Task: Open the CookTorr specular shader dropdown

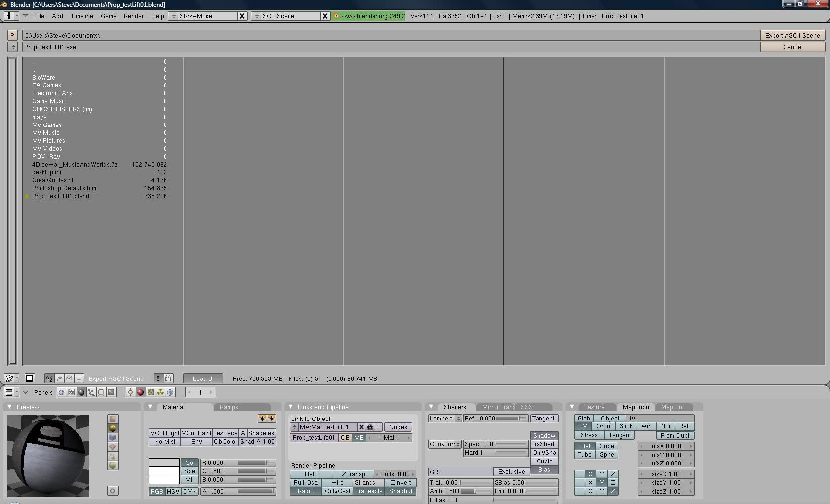Action: coord(445,444)
